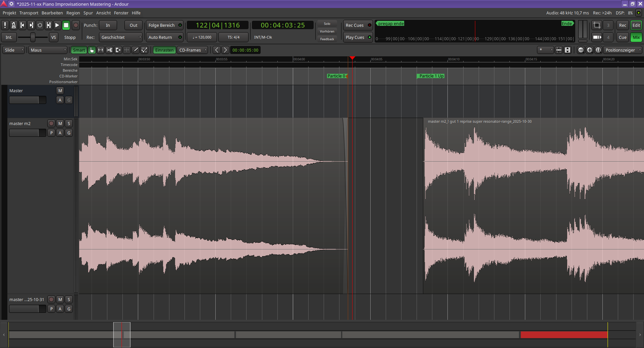
Task: Toggle the metronome click
Action: [x=14, y=25]
